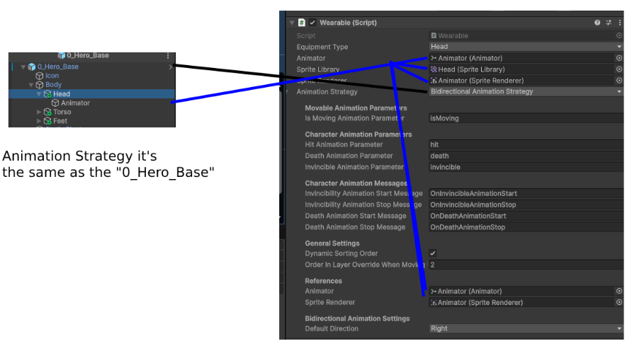Select the Feet object in hierarchy
This screenshot has height=346, width=644.
pos(60,121)
